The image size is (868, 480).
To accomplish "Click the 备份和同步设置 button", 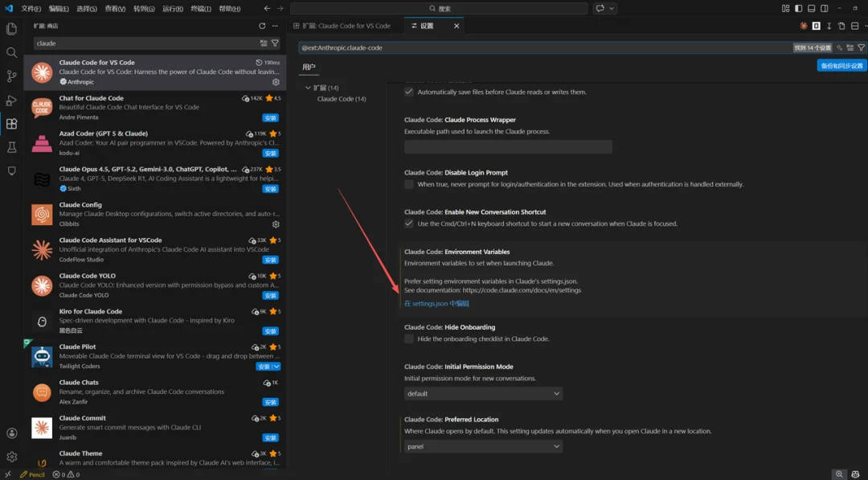I will click(x=841, y=66).
